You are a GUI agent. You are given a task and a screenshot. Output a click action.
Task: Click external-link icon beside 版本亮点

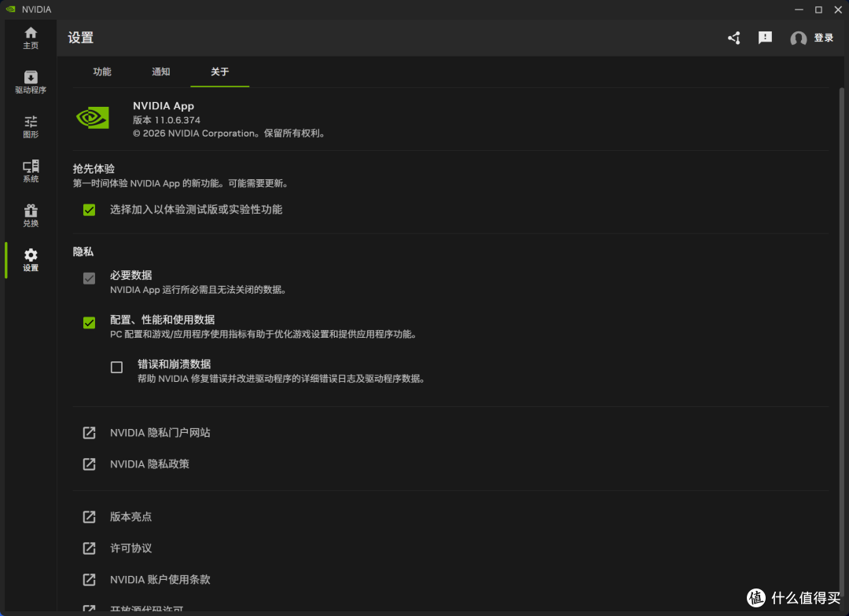89,516
